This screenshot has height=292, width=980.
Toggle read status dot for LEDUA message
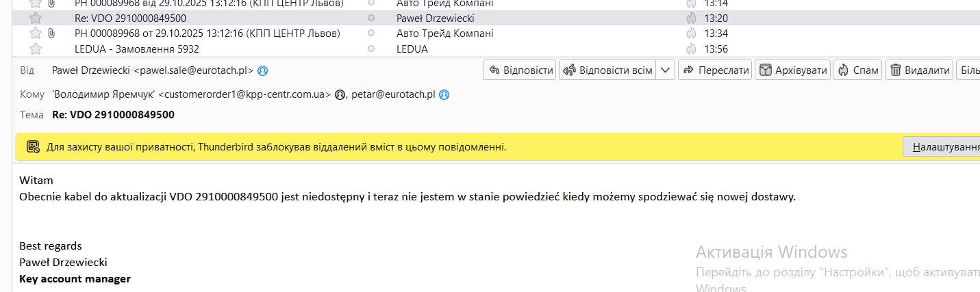(371, 49)
